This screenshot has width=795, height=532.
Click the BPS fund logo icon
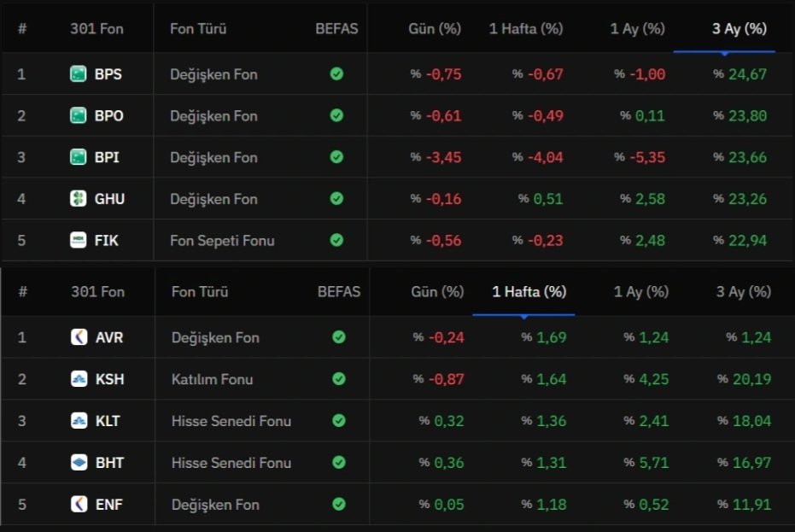tap(78, 74)
